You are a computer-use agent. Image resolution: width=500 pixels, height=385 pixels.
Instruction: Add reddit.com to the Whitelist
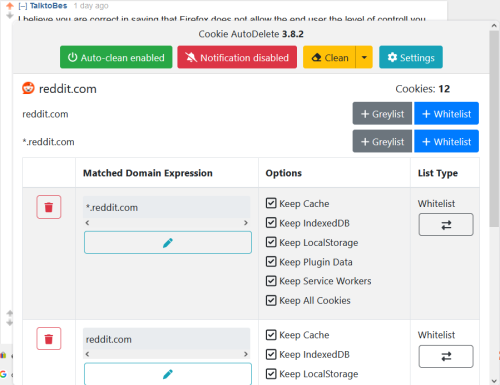446,114
